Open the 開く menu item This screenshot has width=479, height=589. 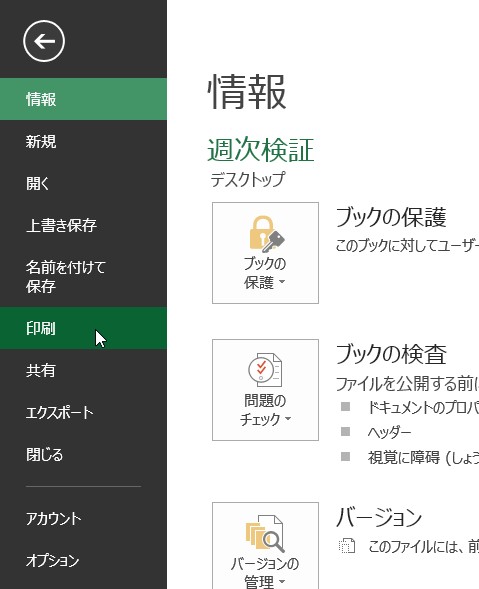tap(83, 183)
